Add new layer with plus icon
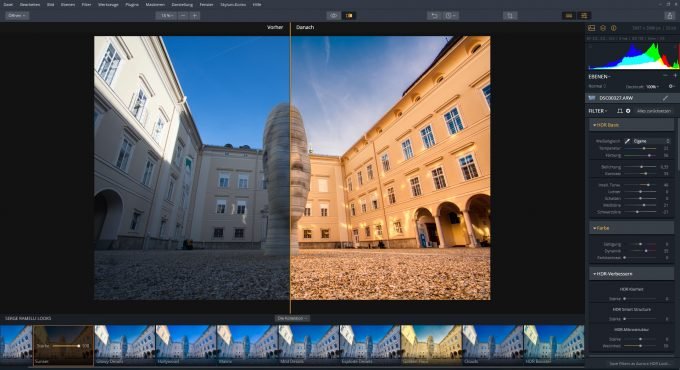The height and width of the screenshot is (370, 680). 675,76
